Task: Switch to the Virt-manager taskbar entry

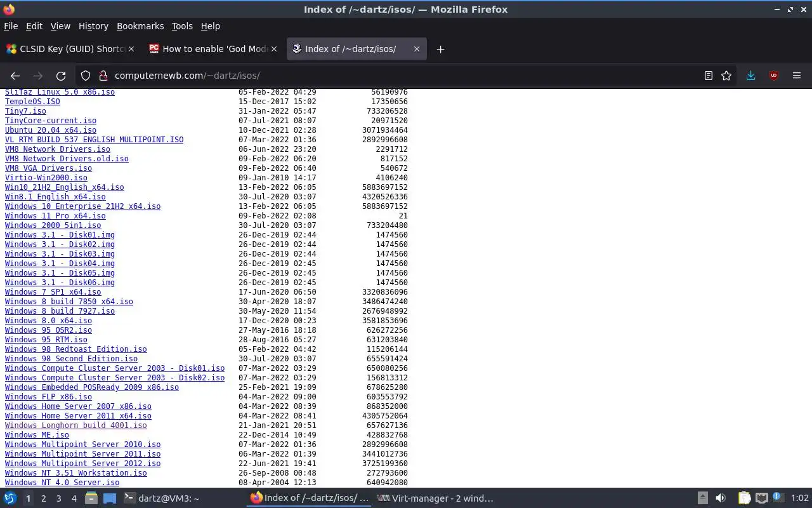Action: (436, 498)
